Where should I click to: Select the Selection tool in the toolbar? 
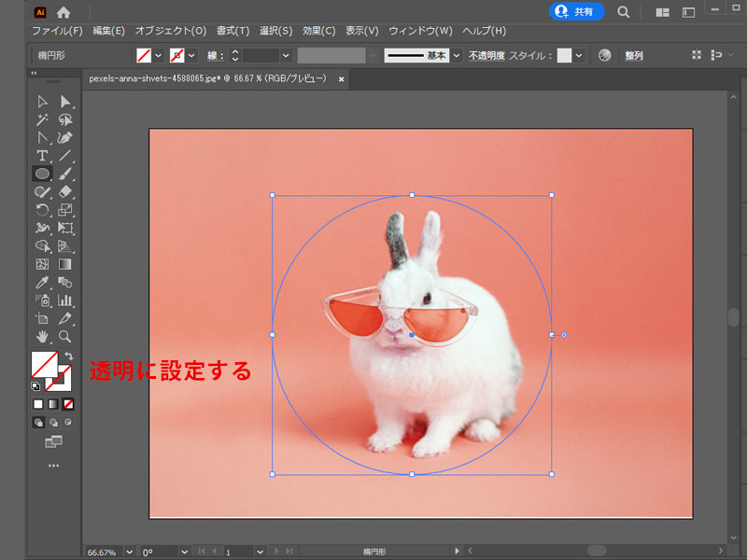coord(41,101)
